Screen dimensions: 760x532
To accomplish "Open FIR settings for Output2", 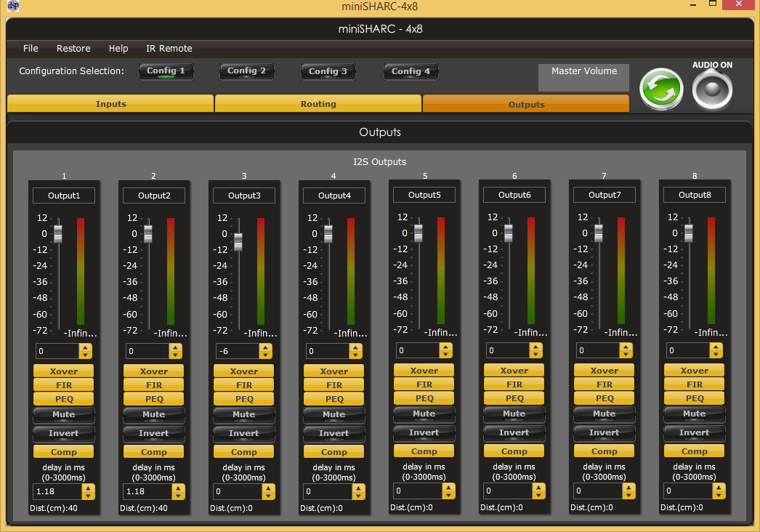I will coord(153,385).
